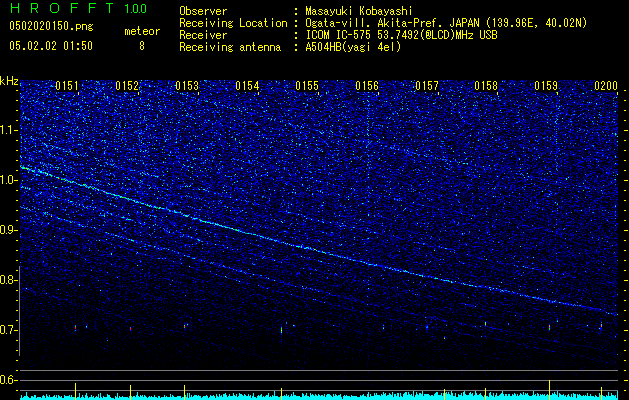Click the Ogata-vill. Akita-Pref. location text
The height and width of the screenshot is (400, 629).
(x=446, y=23)
